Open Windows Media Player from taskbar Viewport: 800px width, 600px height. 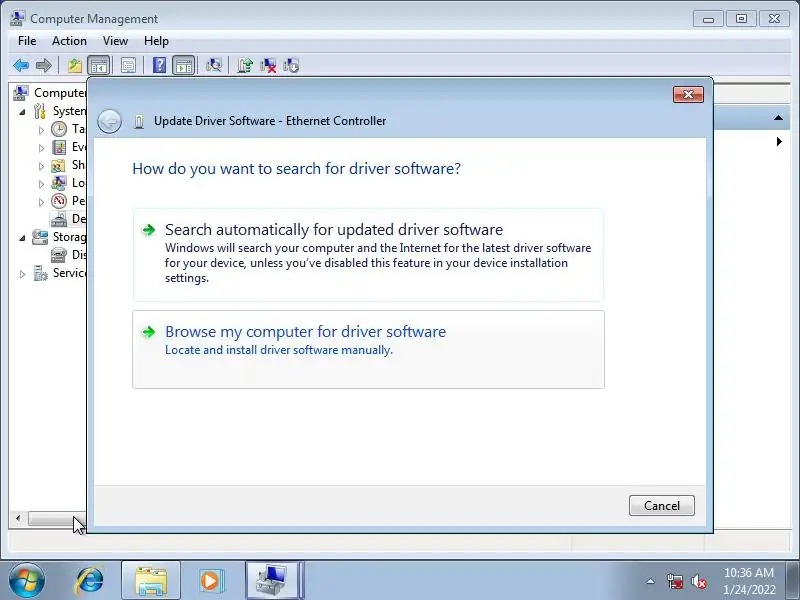click(211, 581)
